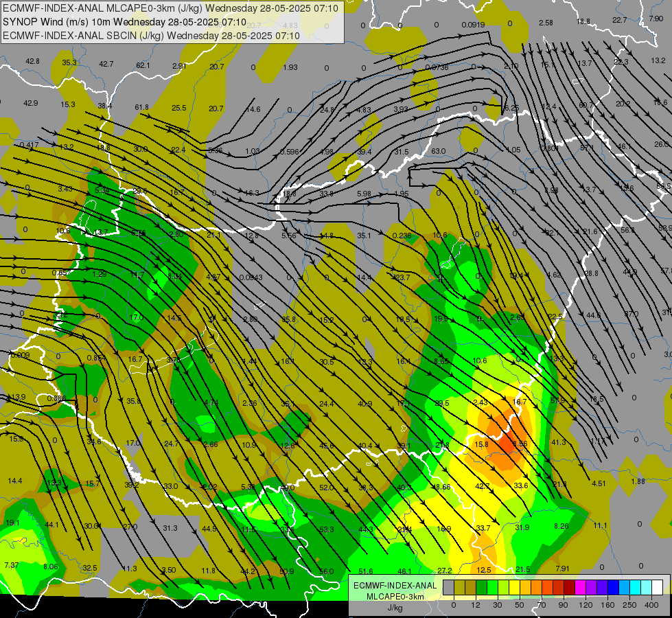The height and width of the screenshot is (618, 672).
Task: Click the map value 0.854
Action: pyautogui.click(x=96, y=358)
